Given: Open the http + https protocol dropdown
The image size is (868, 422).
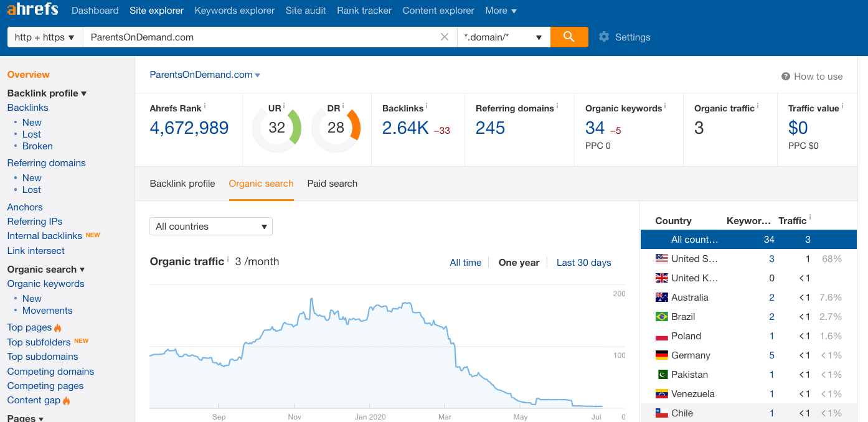Looking at the screenshot, I should (45, 37).
